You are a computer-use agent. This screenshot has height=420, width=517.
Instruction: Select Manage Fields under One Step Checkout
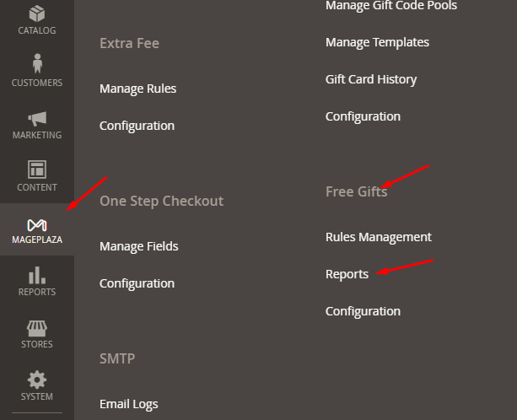click(138, 246)
